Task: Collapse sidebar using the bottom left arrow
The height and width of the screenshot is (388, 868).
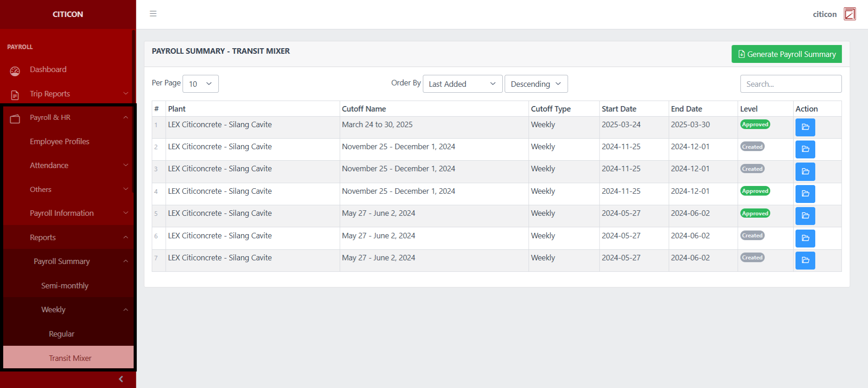Action: [121, 379]
